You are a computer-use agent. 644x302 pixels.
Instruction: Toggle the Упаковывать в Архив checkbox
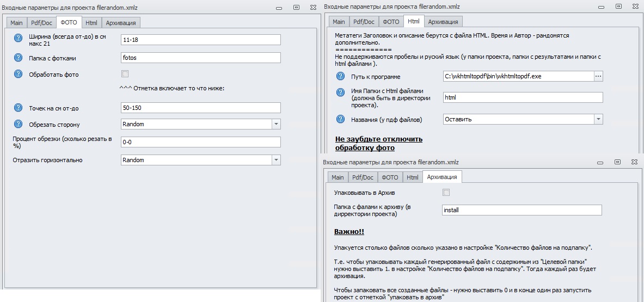446,192
